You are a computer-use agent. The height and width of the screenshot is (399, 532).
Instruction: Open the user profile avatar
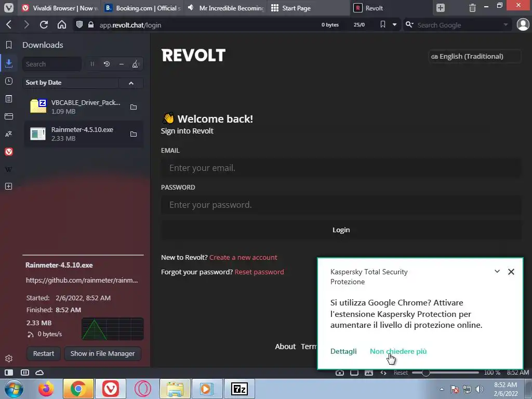point(523,24)
